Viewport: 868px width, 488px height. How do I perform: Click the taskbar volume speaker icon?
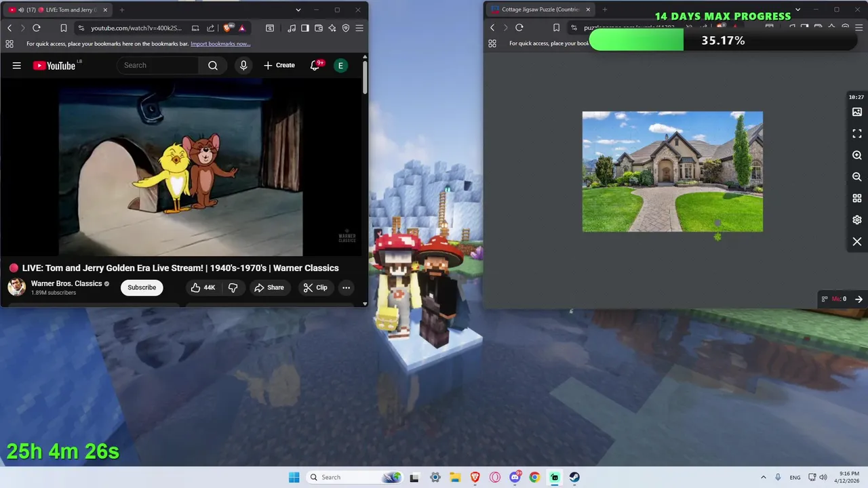tap(823, 477)
